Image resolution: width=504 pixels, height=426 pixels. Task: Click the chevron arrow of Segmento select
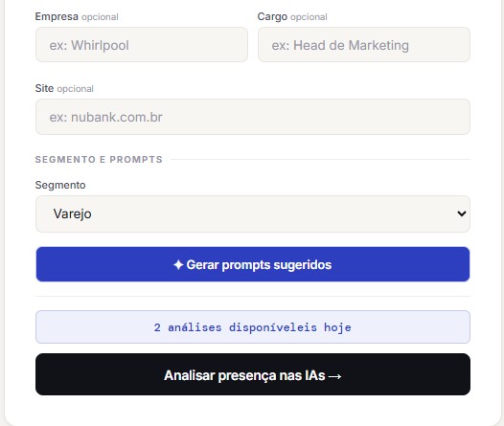[x=462, y=213]
